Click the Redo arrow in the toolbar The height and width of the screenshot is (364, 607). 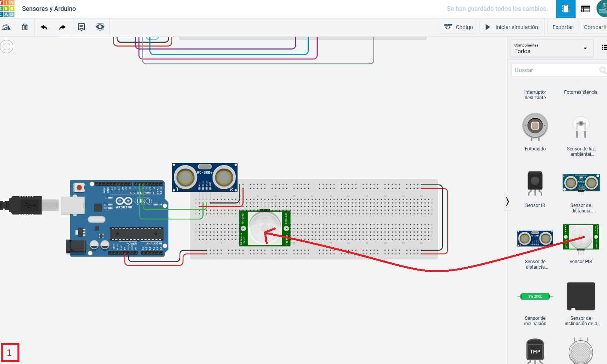[62, 27]
